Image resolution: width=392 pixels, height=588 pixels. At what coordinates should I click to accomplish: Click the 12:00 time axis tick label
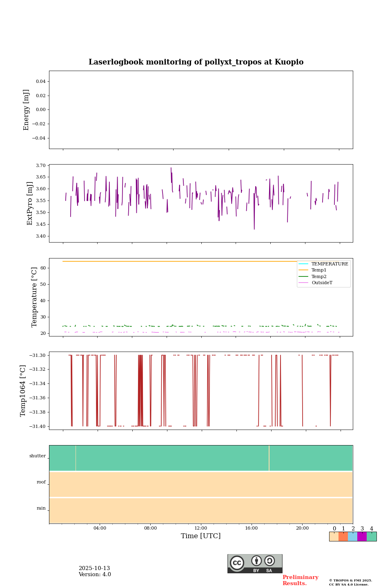[201, 528]
